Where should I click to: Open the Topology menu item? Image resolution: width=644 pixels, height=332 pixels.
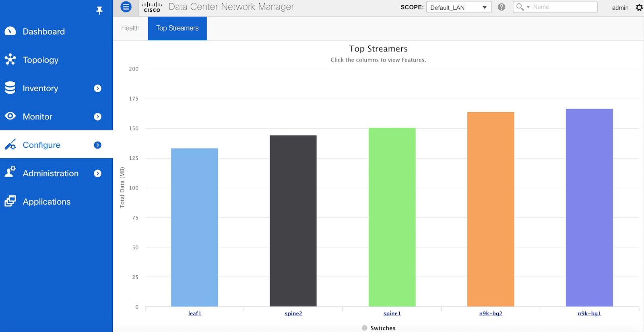click(x=56, y=60)
